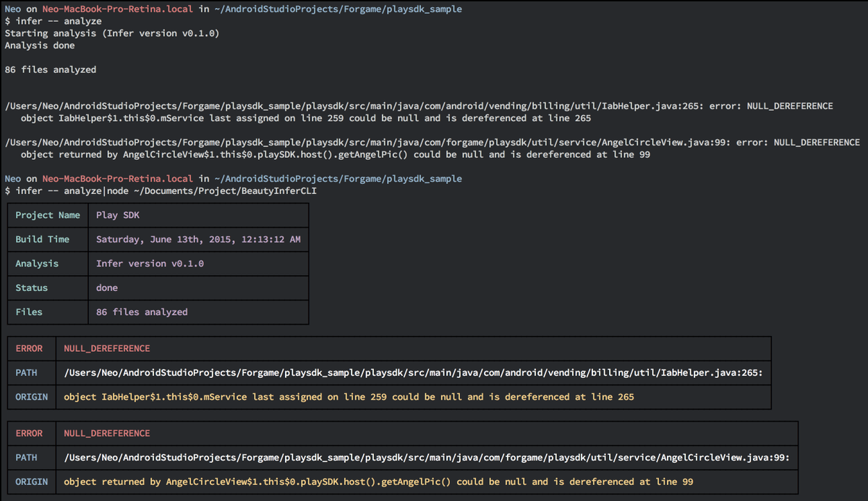Click the raw 'mService last assigned on line 259' message

[305, 118]
